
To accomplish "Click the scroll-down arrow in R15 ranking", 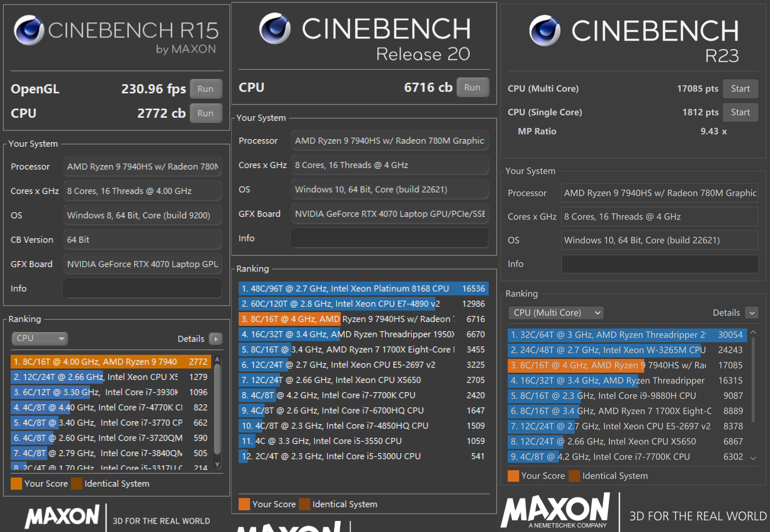I will click(217, 464).
